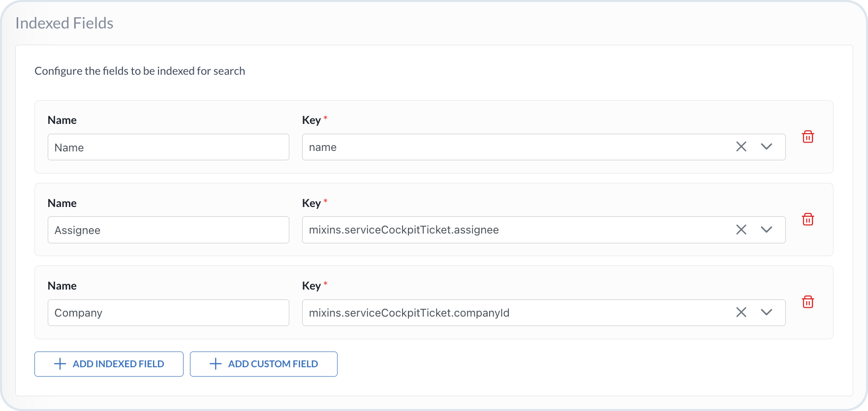Clear the 'name' key selection
The height and width of the screenshot is (411, 868).
741,147
